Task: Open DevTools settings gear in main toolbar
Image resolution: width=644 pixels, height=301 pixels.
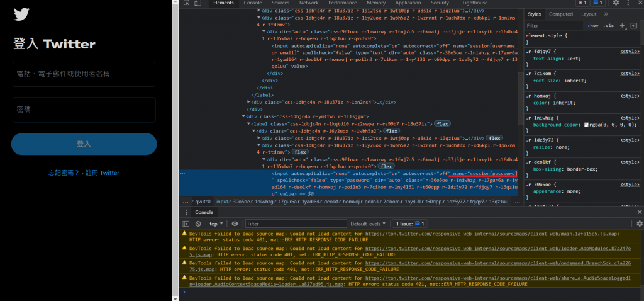Action: pyautogui.click(x=616, y=3)
